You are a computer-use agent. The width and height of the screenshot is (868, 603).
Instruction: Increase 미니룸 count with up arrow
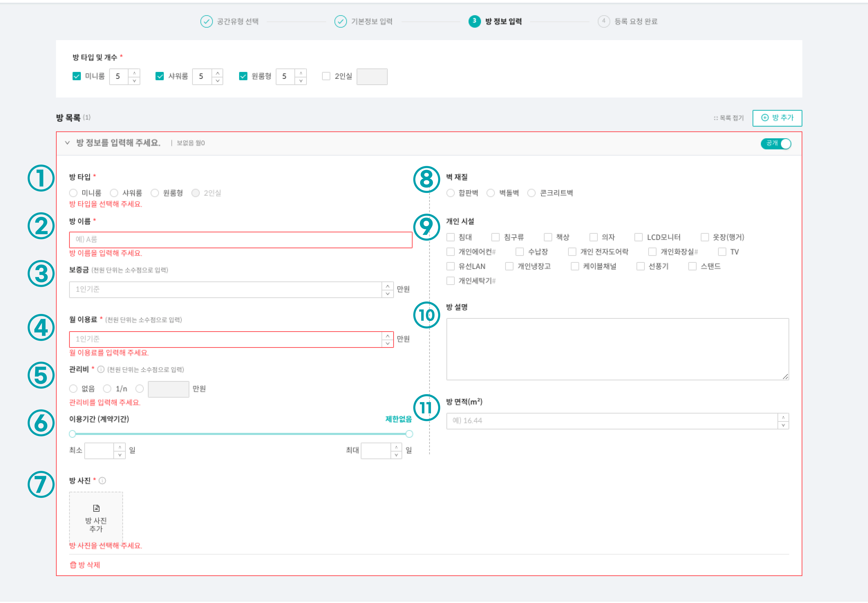pos(134,73)
